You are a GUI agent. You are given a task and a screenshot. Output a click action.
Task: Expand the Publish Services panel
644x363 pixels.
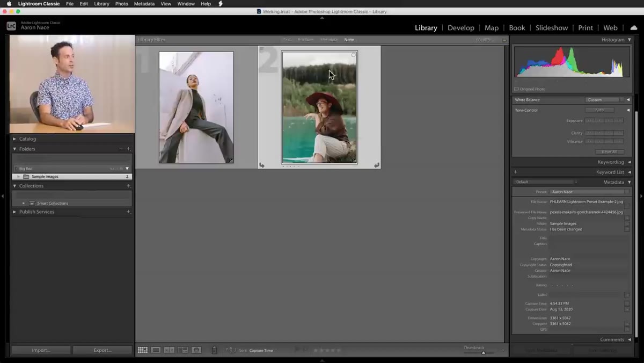tap(14, 212)
